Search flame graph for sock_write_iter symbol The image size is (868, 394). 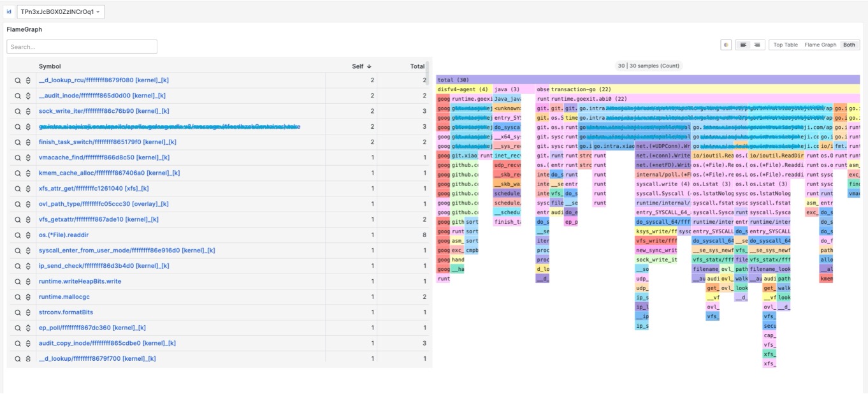[18, 112]
